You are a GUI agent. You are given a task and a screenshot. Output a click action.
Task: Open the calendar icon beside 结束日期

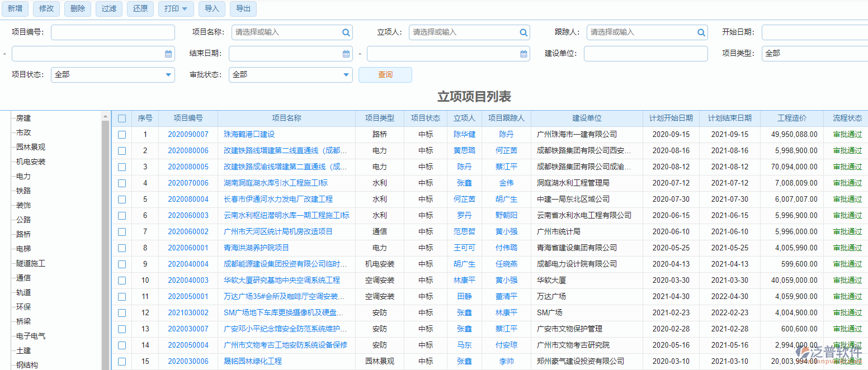(346, 53)
